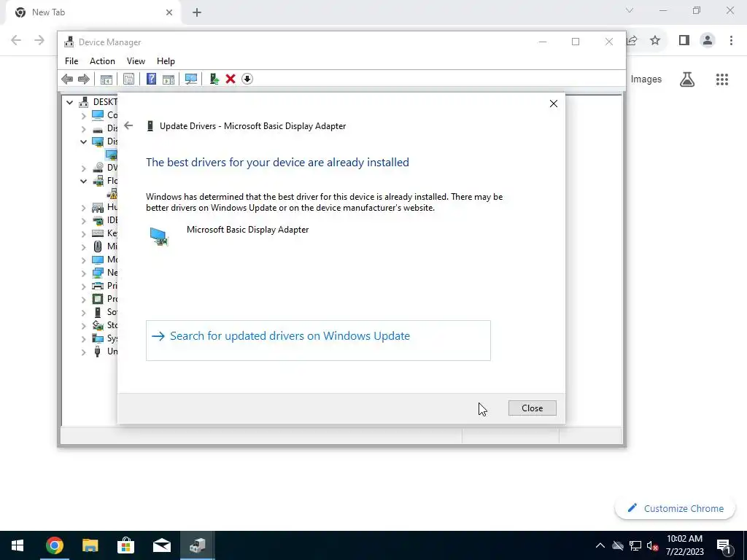Screen dimensions: 747x560
Task: Click the Search Labs flask icon
Action: (x=687, y=79)
